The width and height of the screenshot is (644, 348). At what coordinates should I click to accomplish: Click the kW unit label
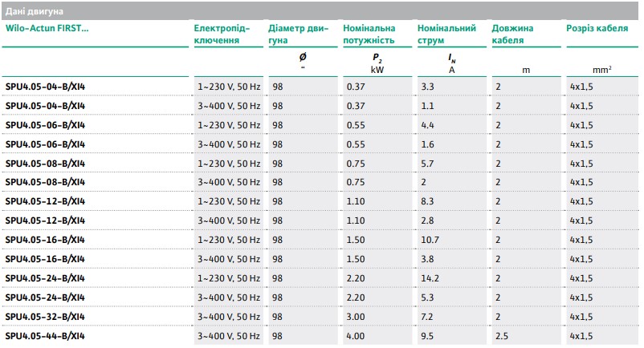377,70
